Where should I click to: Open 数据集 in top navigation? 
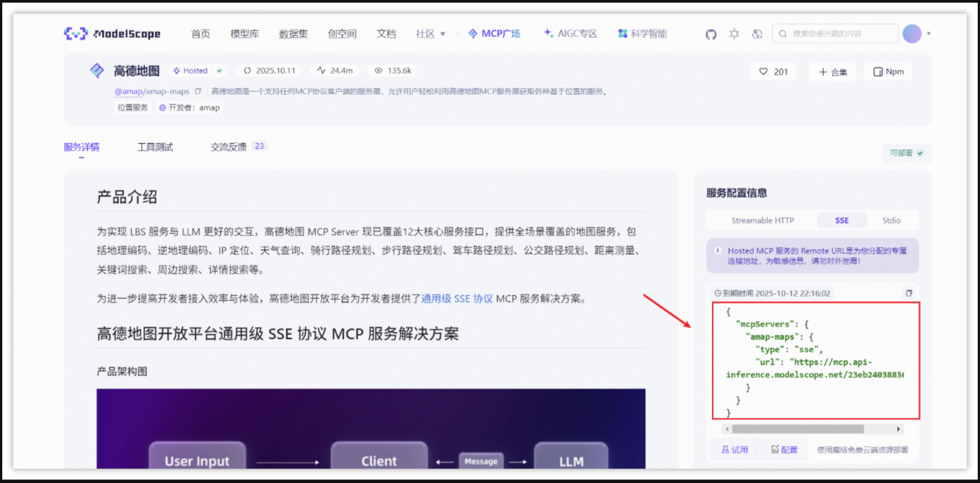point(294,34)
